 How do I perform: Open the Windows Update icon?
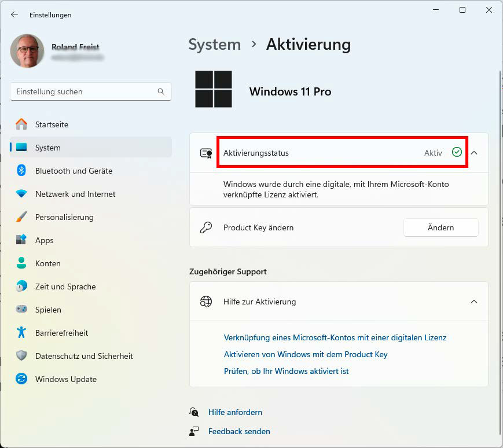[21, 379]
